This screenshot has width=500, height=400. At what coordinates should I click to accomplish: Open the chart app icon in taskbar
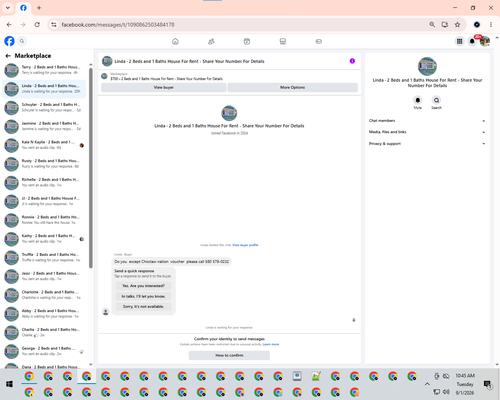(x=316, y=376)
